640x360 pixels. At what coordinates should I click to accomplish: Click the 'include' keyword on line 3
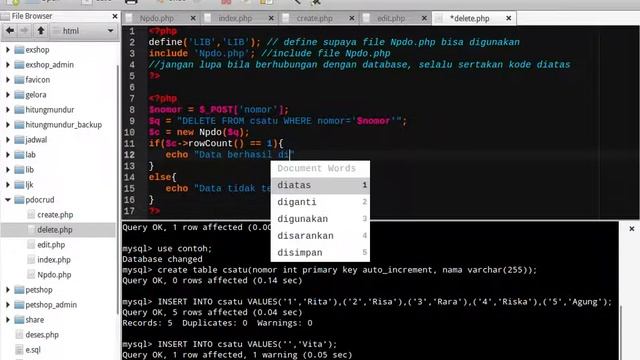point(168,53)
